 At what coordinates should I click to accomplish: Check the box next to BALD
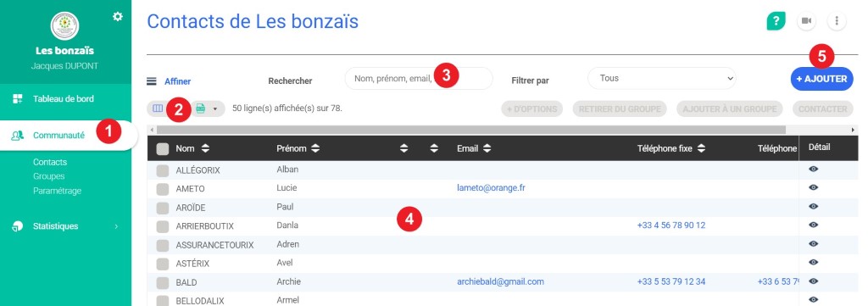coord(162,283)
